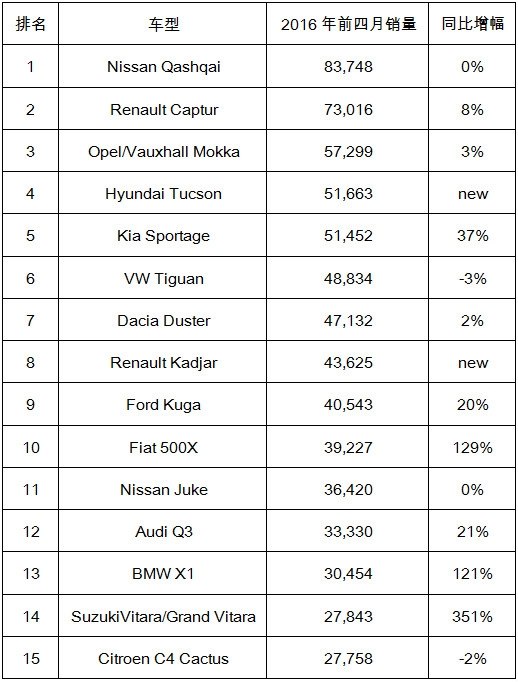Select Fiat 500X growth value 129%
518x682 pixels.
pos(472,447)
